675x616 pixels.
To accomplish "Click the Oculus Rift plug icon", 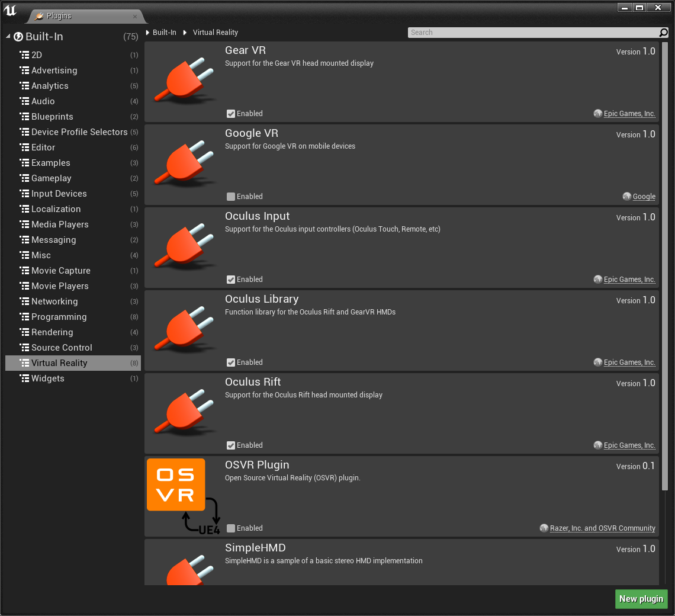I will 184,412.
